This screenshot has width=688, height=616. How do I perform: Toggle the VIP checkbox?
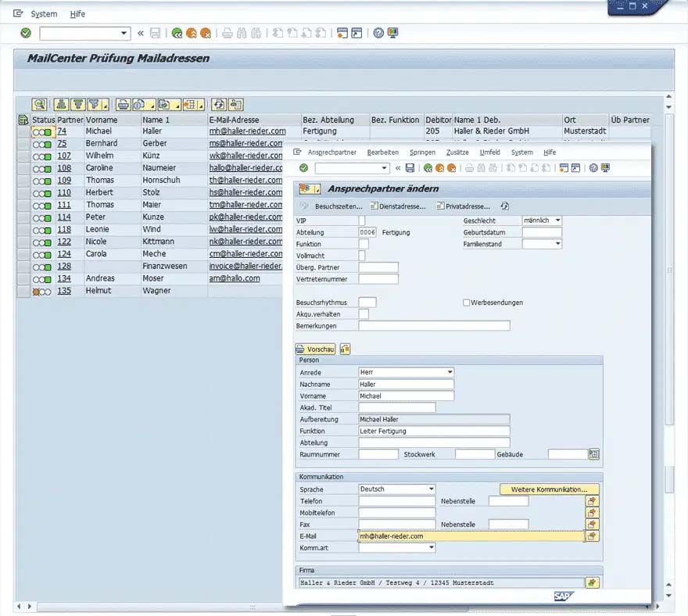point(361,220)
